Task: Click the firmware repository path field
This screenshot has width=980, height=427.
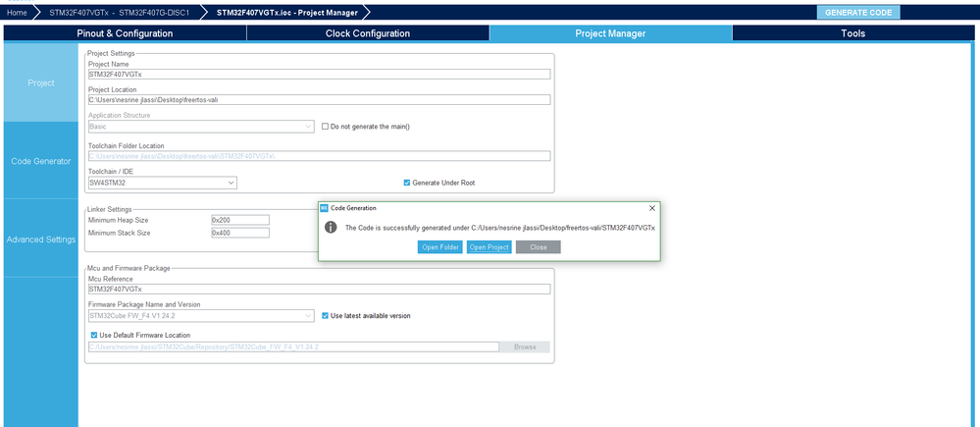Action: pos(293,347)
